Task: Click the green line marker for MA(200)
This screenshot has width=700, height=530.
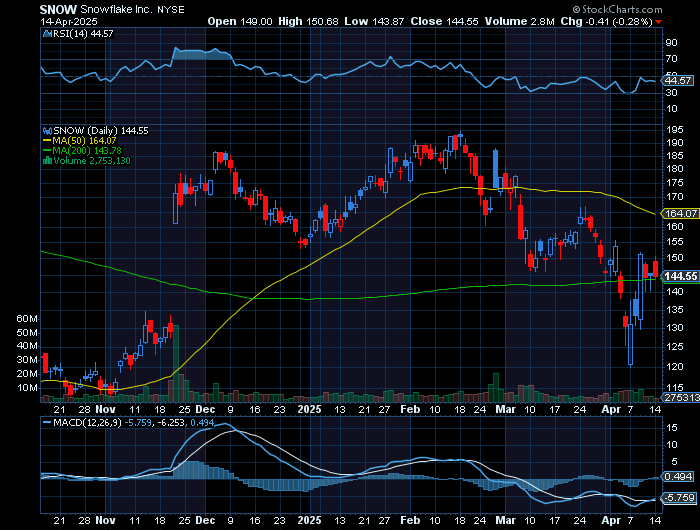Action: pyautogui.click(x=47, y=151)
